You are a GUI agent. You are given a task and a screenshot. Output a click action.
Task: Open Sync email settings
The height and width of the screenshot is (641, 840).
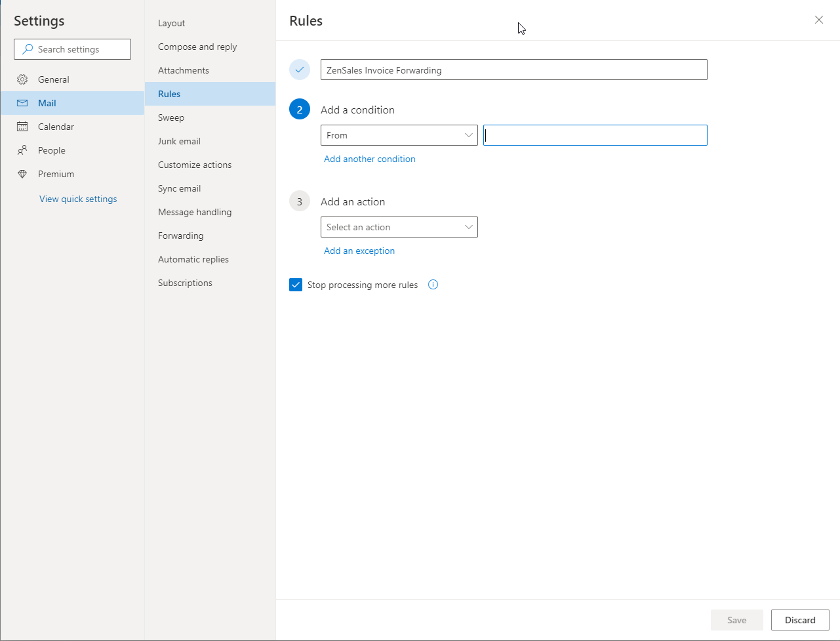[210, 188]
